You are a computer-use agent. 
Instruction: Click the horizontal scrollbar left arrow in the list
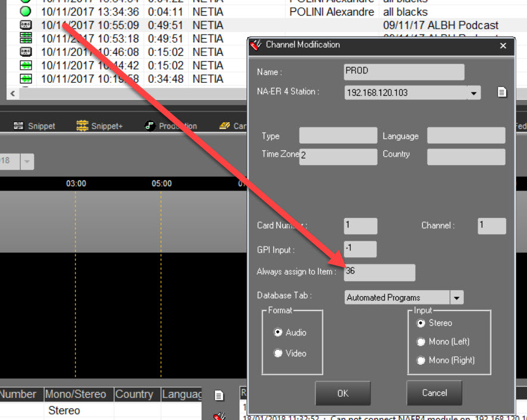(11, 94)
